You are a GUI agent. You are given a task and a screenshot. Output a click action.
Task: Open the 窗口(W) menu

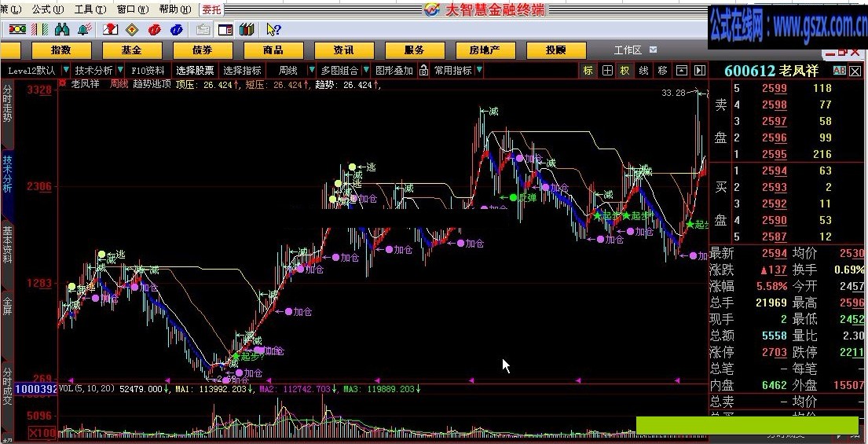click(133, 9)
